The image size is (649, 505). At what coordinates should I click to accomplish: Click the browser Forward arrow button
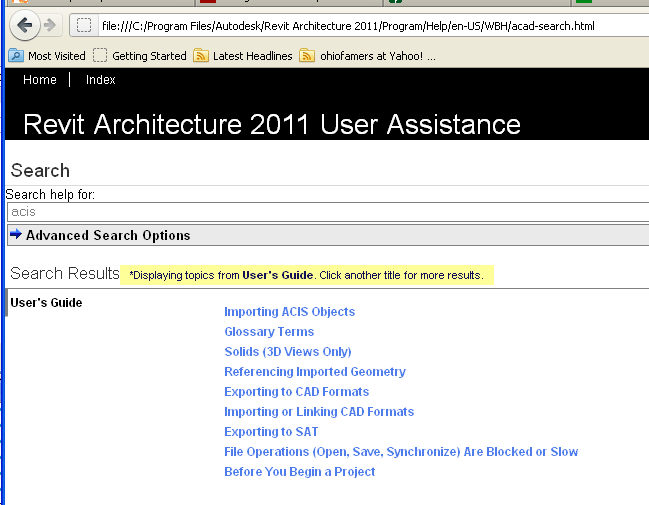(49, 25)
